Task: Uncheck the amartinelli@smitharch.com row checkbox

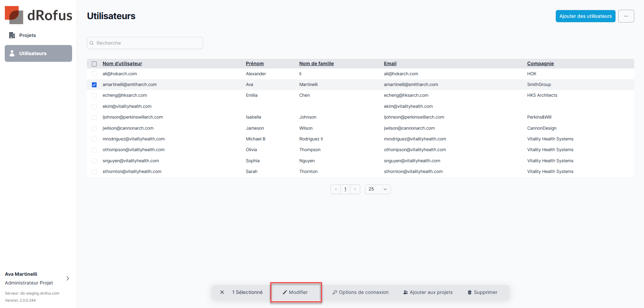Action: (94, 85)
